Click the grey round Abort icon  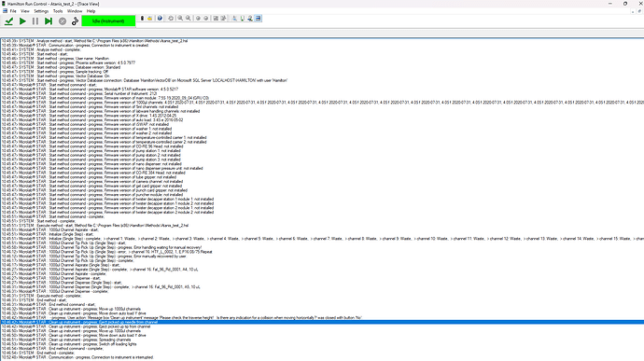point(63,21)
